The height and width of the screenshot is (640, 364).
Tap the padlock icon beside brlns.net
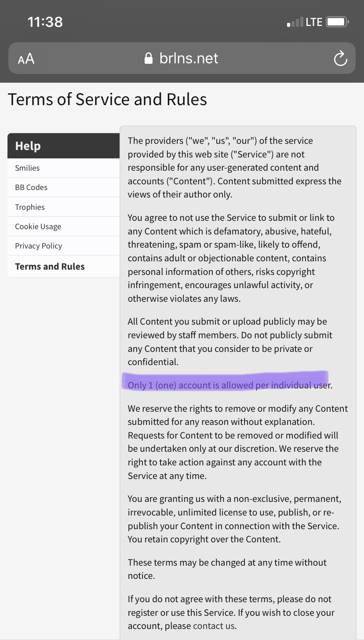click(149, 59)
